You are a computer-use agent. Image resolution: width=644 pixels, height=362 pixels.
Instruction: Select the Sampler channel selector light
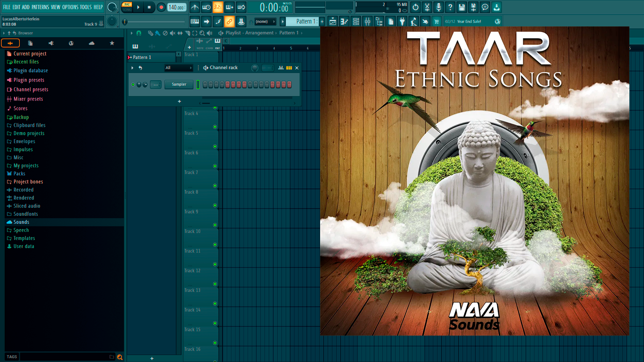198,84
